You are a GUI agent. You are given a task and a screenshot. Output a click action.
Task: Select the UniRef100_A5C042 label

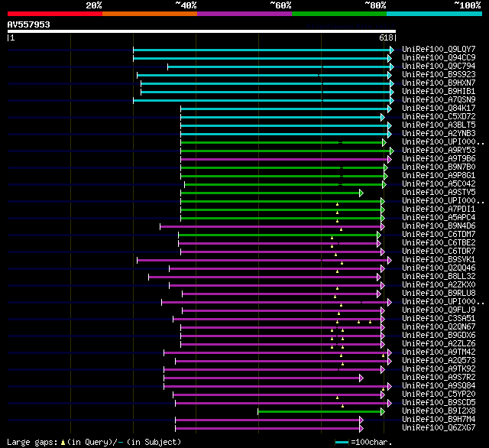(439, 184)
